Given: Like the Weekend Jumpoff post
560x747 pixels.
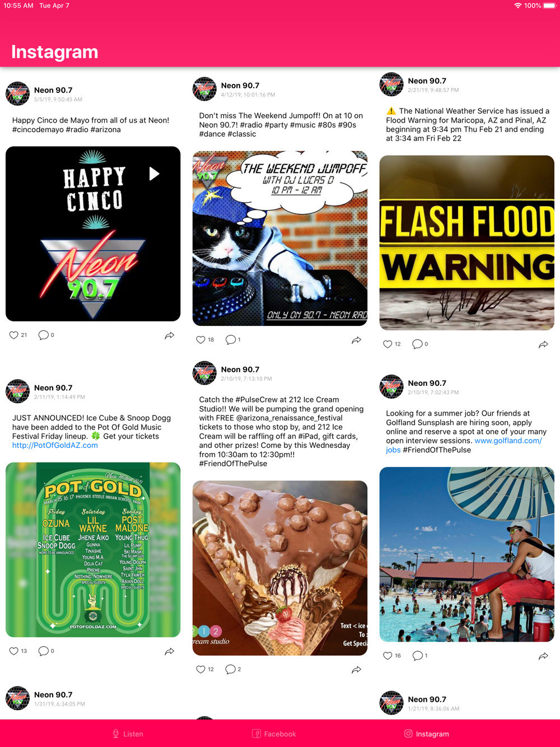Looking at the screenshot, I should pos(200,340).
